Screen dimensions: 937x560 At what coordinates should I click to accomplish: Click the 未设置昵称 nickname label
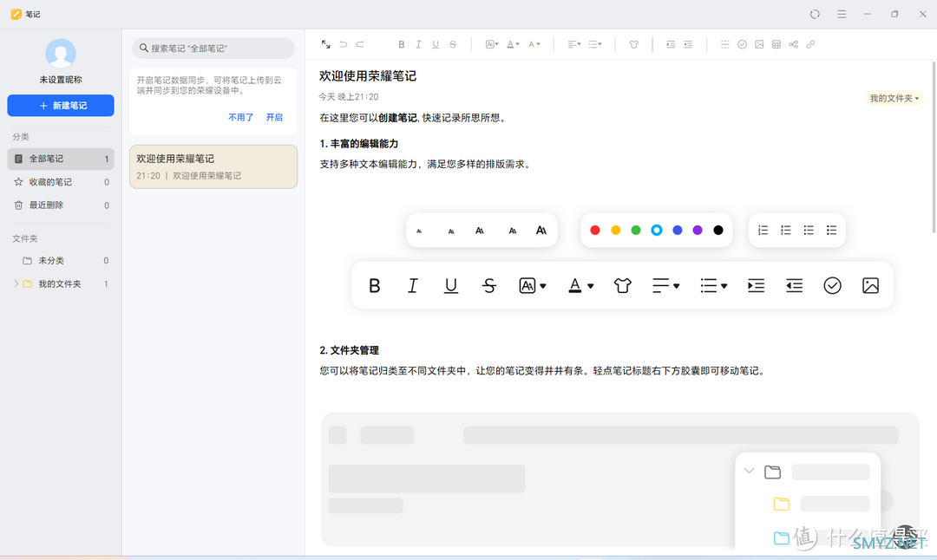(x=61, y=80)
